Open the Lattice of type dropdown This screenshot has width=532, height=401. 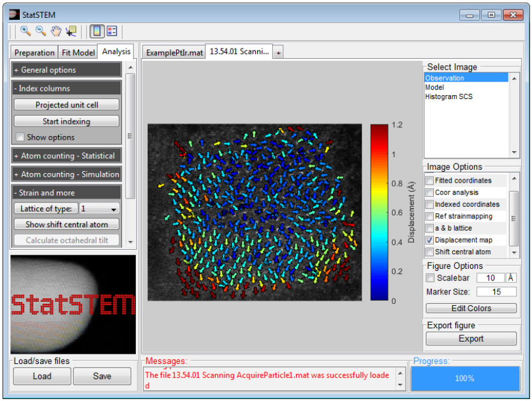pyautogui.click(x=100, y=209)
